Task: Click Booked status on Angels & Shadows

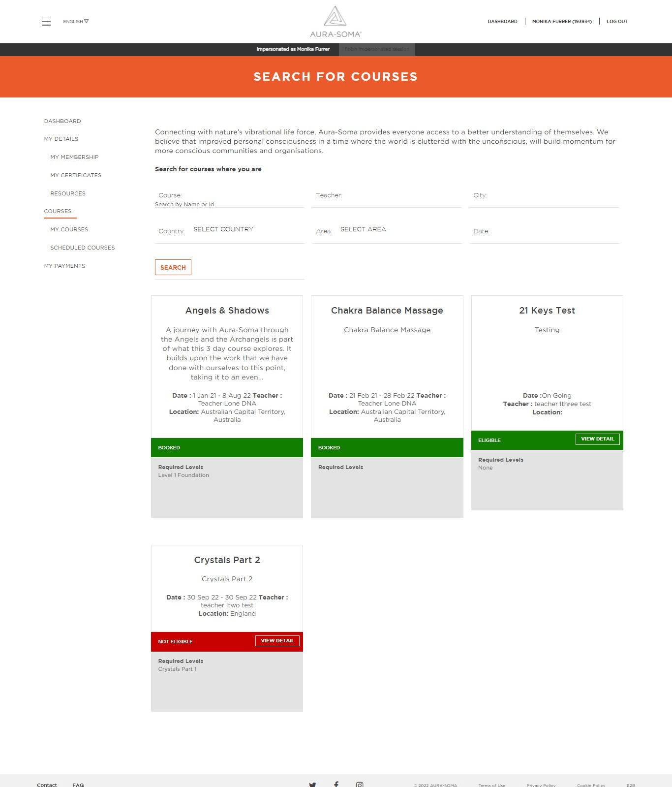Action: click(x=169, y=448)
